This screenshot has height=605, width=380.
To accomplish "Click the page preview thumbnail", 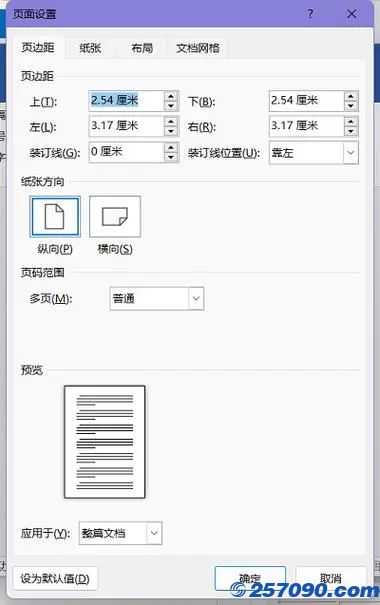I will pos(105,442).
